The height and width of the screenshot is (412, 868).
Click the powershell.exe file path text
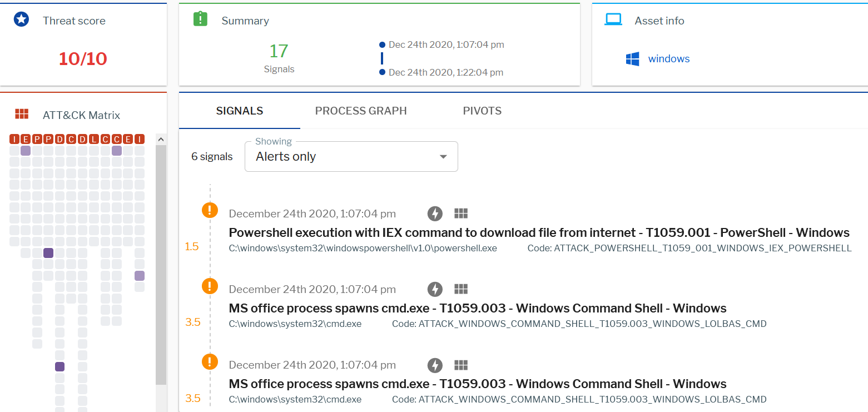point(363,248)
